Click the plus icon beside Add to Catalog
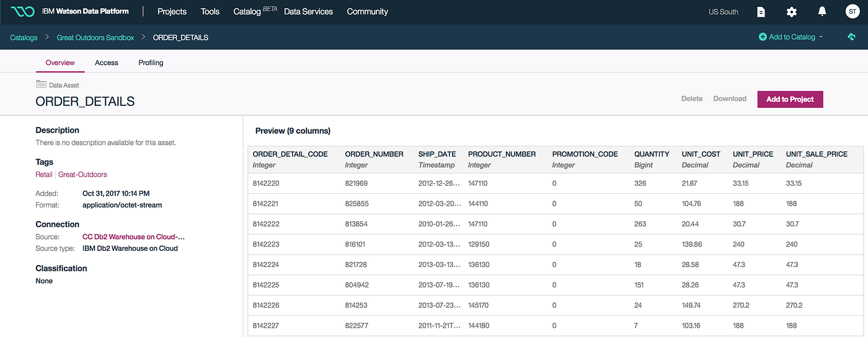This screenshot has height=337, width=868. tap(763, 37)
